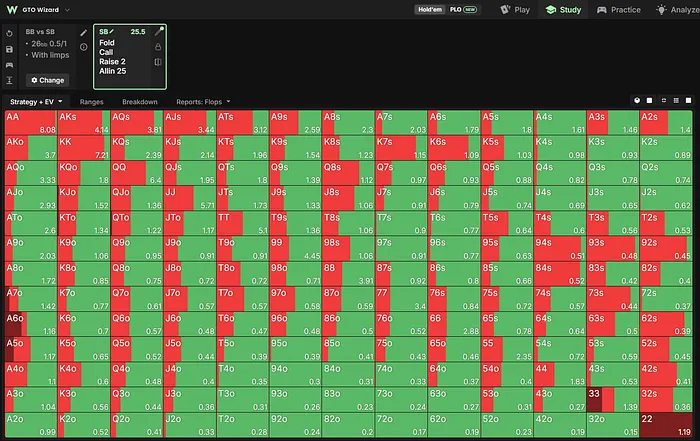The width and height of the screenshot is (700, 441).
Task: Open the Study tab
Action: point(563,9)
